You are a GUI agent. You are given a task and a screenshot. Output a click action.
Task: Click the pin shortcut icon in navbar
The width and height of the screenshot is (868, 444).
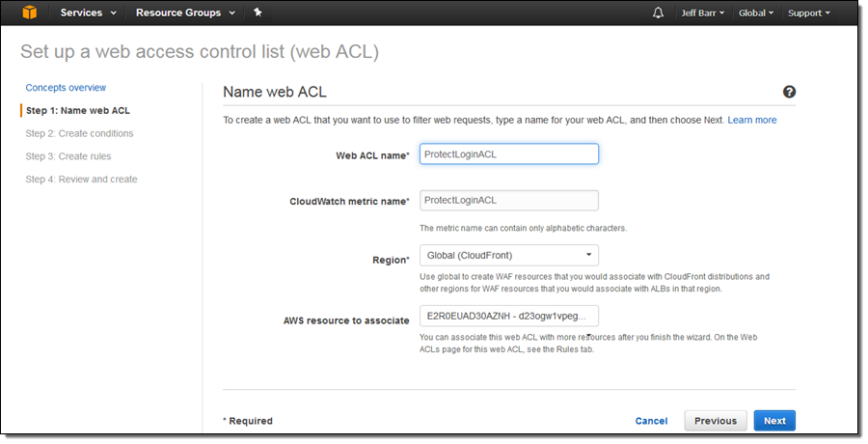coord(258,13)
